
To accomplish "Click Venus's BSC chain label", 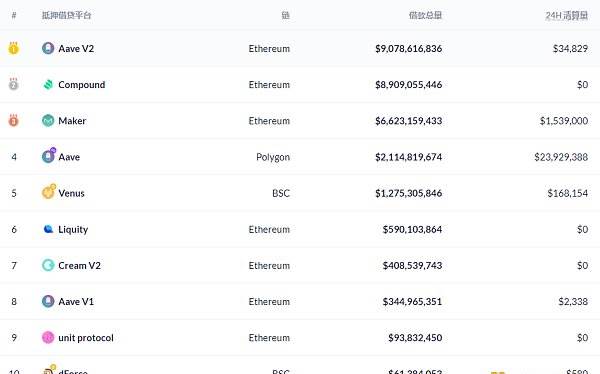I will tap(281, 193).
